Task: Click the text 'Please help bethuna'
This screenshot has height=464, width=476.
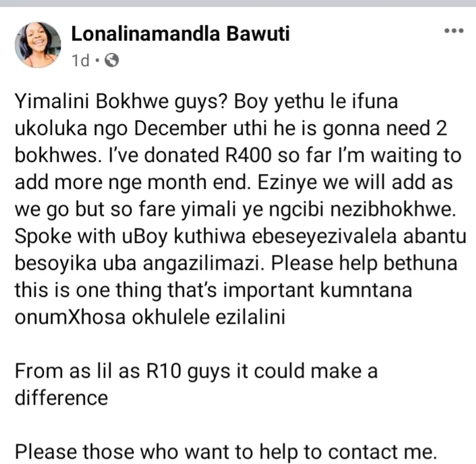Action: pos(364,263)
